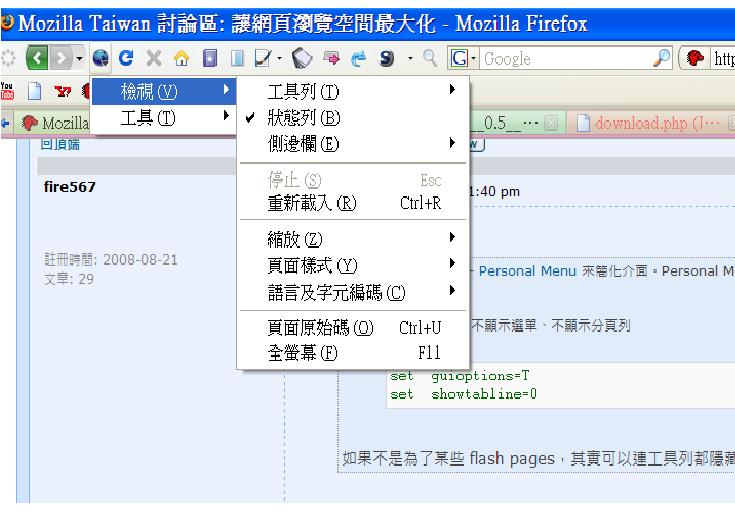
Task: Click the Personal Menu globe icon
Action: [100, 59]
